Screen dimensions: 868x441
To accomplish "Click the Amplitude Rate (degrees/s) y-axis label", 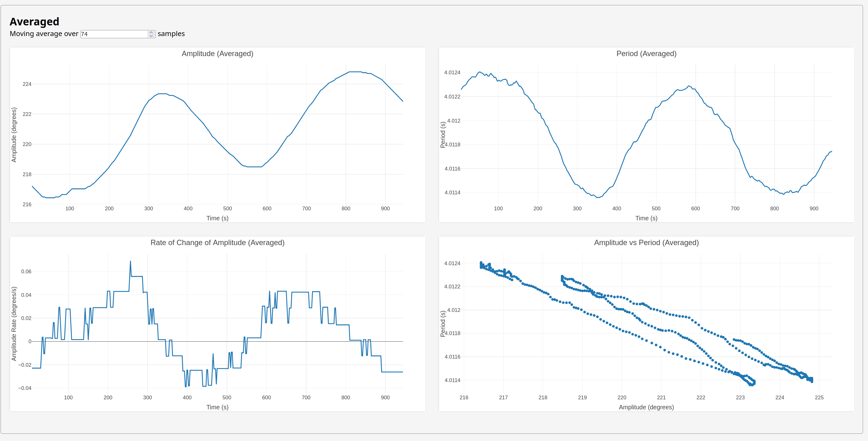I will point(14,324).
